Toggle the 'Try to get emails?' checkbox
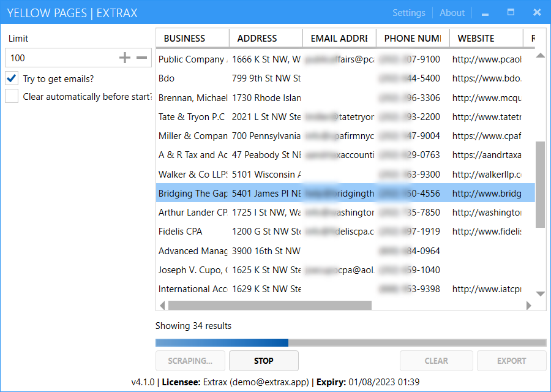Viewport: 551px width, 392px height. pyautogui.click(x=10, y=78)
